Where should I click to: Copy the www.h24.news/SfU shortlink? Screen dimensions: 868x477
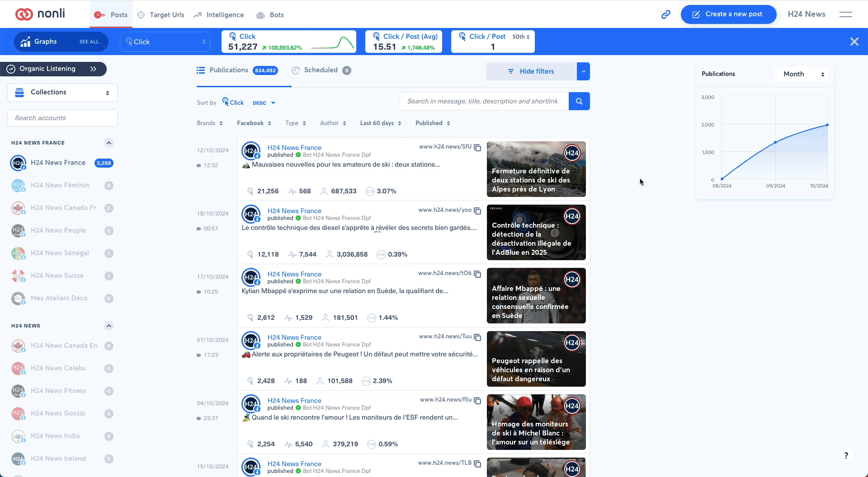coord(477,148)
